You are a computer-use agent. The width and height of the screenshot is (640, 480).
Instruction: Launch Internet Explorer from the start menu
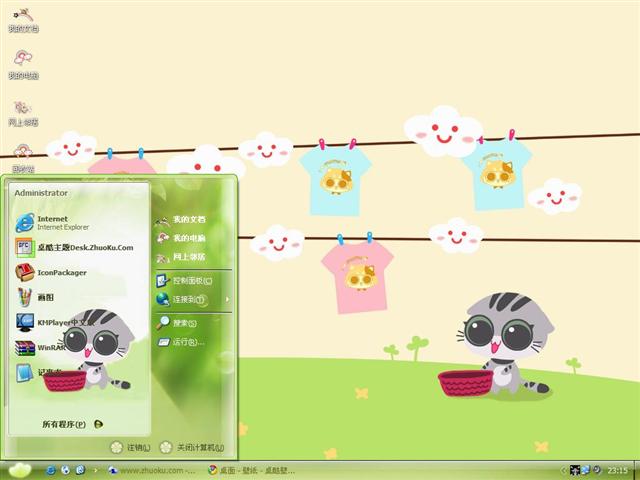click(52, 223)
